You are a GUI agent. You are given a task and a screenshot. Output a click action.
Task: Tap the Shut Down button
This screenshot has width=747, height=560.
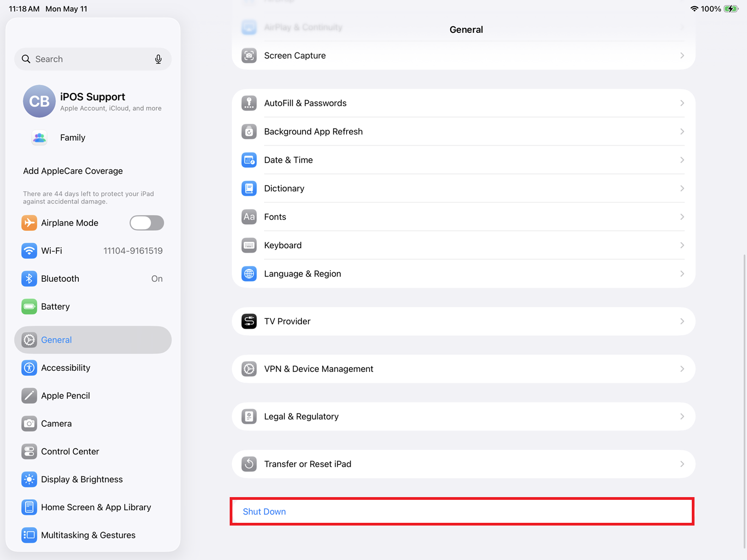[x=462, y=512]
